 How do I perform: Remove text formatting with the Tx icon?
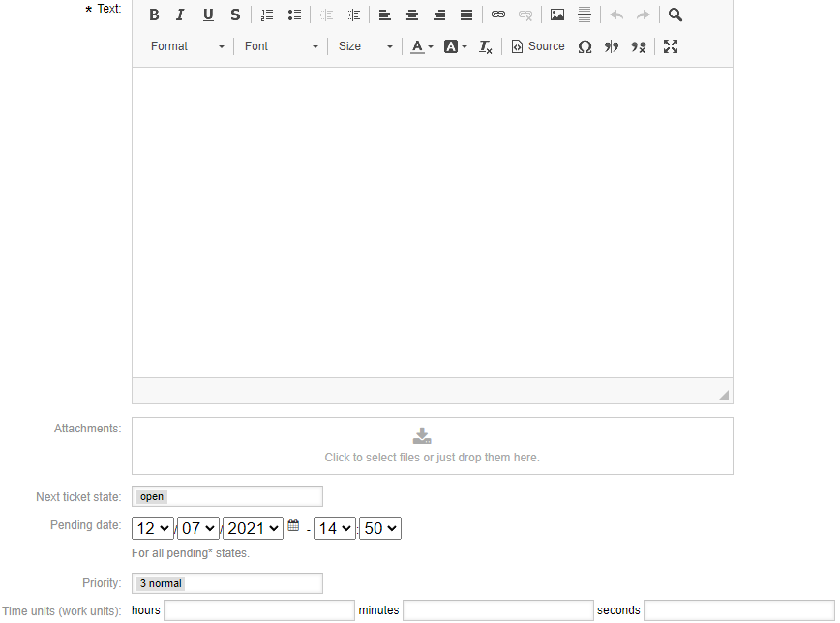pos(485,45)
